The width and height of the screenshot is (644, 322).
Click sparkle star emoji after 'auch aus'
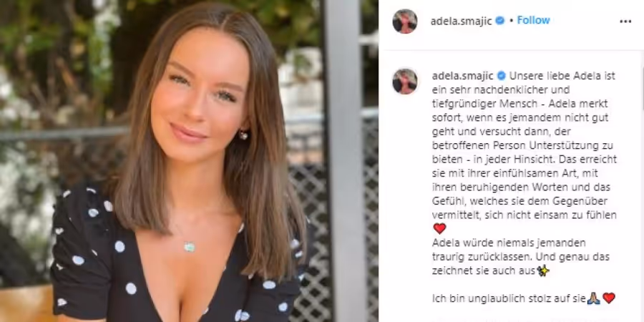pos(543,270)
